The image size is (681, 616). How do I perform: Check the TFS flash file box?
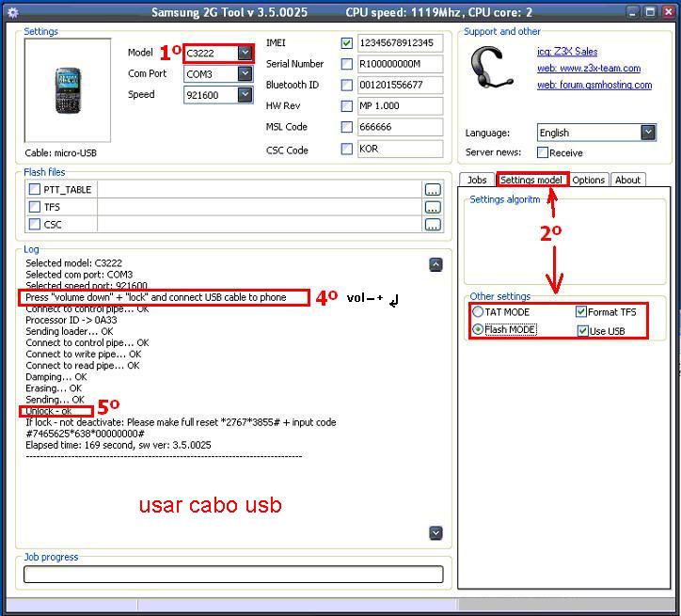(34, 207)
